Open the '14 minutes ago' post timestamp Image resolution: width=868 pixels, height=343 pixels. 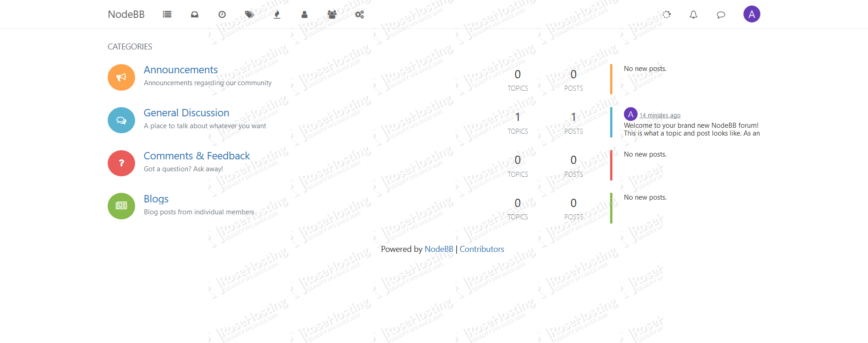[x=660, y=115]
